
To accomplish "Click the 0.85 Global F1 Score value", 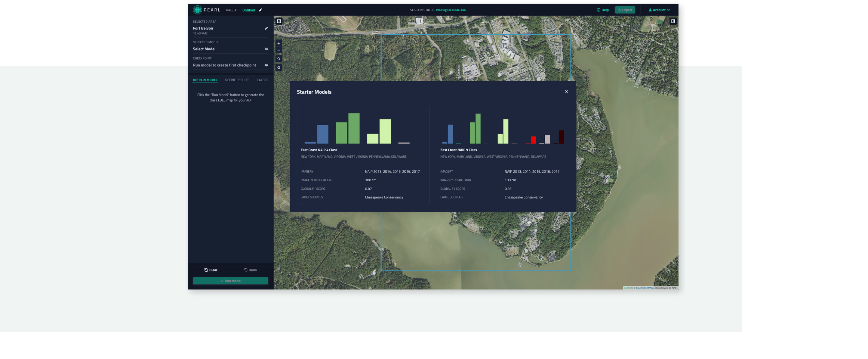I will point(508,189).
